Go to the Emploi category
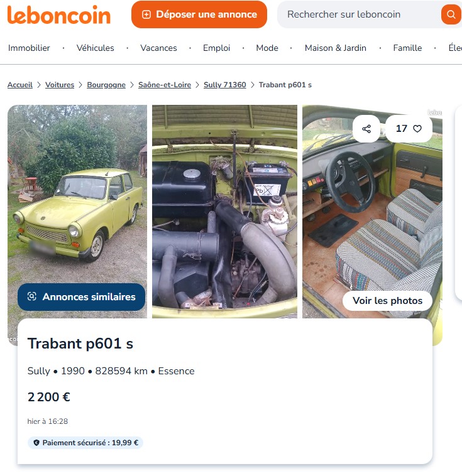Image resolution: width=462 pixels, height=476 pixels. (x=216, y=48)
